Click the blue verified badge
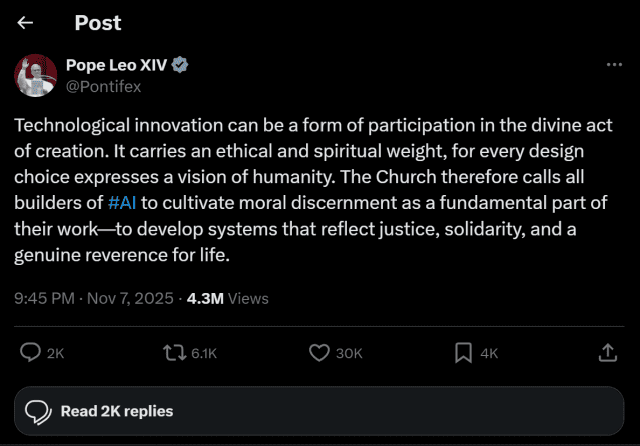The width and height of the screenshot is (640, 446). [182, 65]
